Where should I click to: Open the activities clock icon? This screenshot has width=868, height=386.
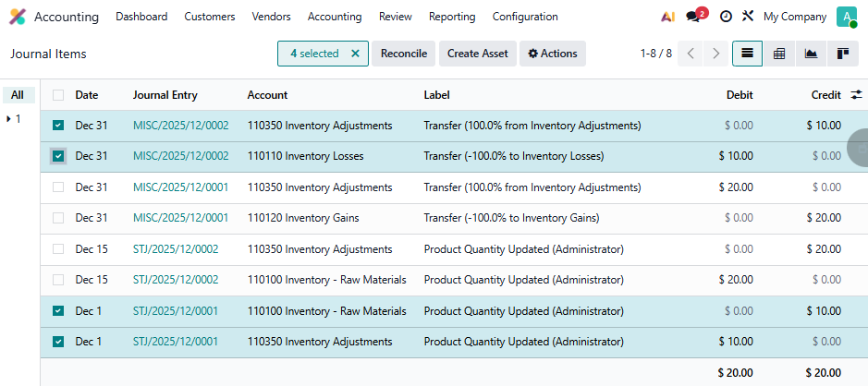pyautogui.click(x=726, y=17)
